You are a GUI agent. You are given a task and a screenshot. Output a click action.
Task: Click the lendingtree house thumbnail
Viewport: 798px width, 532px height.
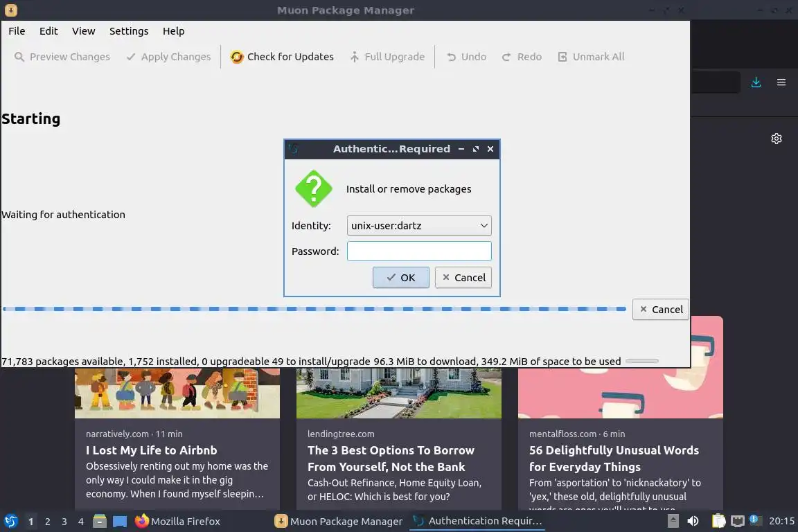[398, 393]
